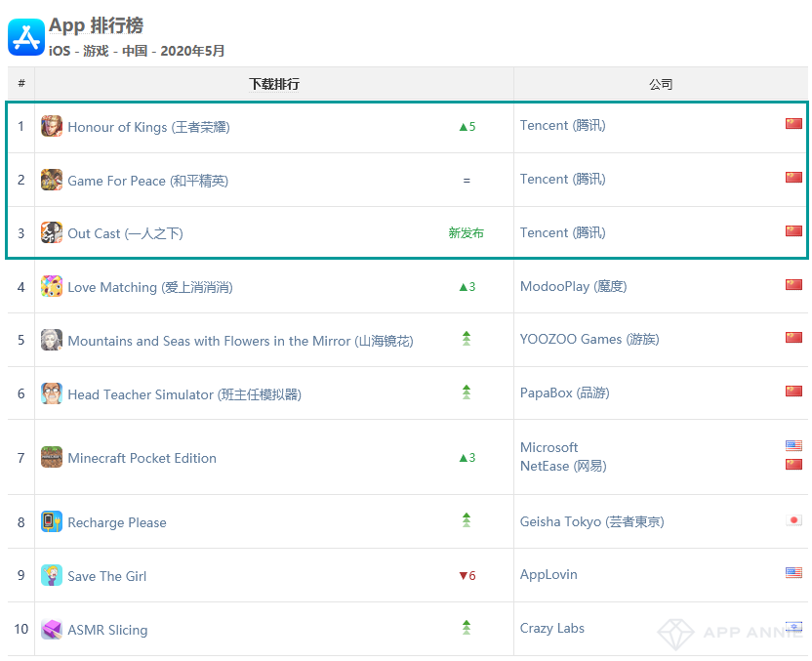Image resolution: width=812 pixels, height=661 pixels.
Task: Click the Out Cast game icon
Action: 52,233
